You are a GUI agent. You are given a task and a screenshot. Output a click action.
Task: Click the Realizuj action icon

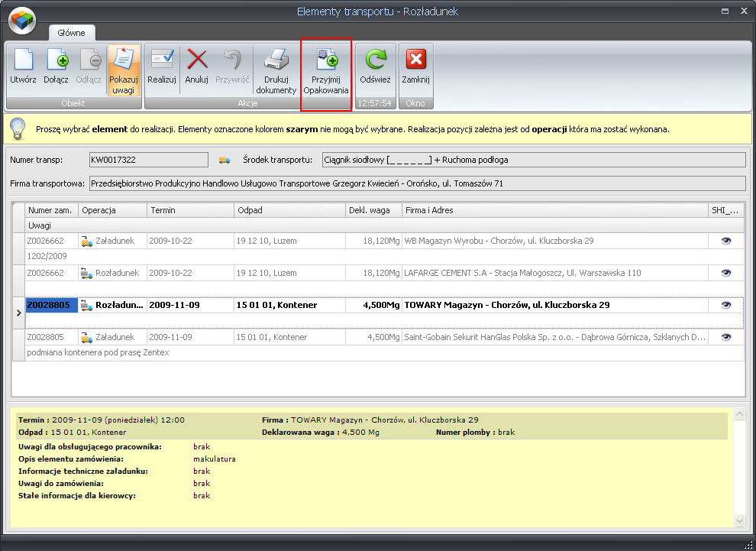pos(162,60)
